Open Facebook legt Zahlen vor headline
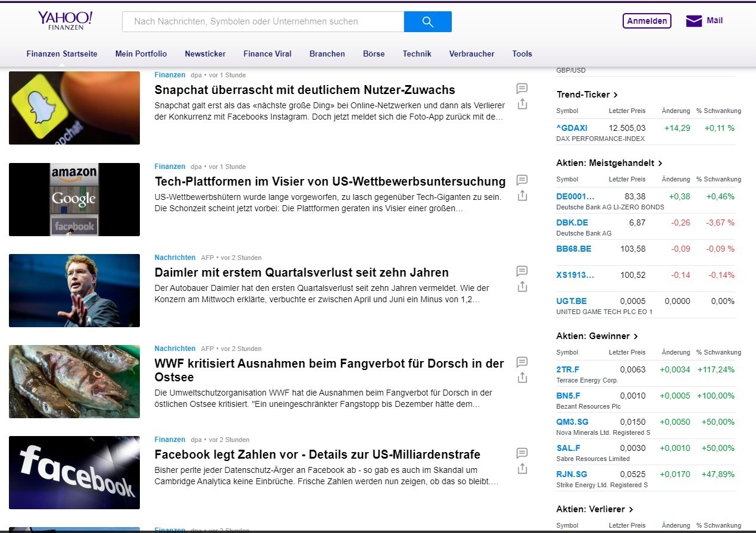 coord(317,454)
